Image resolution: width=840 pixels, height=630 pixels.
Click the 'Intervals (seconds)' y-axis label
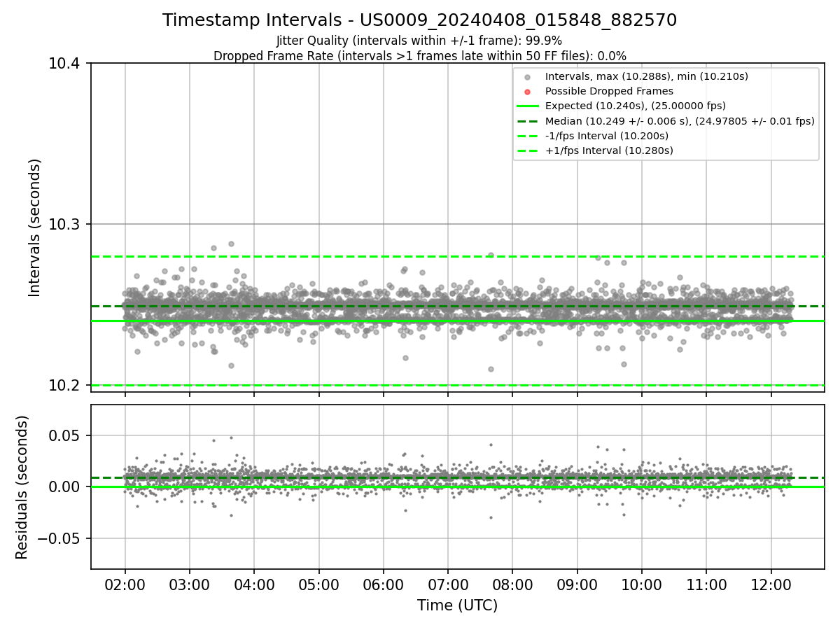click(35, 227)
